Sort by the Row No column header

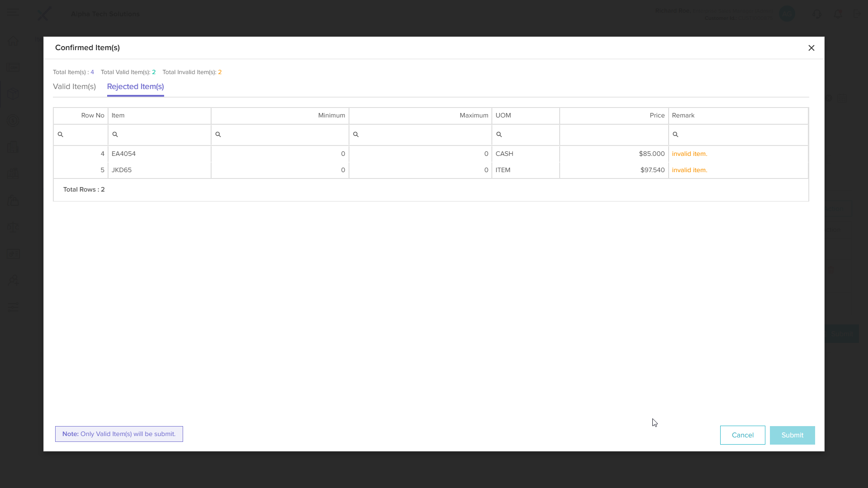(93, 115)
